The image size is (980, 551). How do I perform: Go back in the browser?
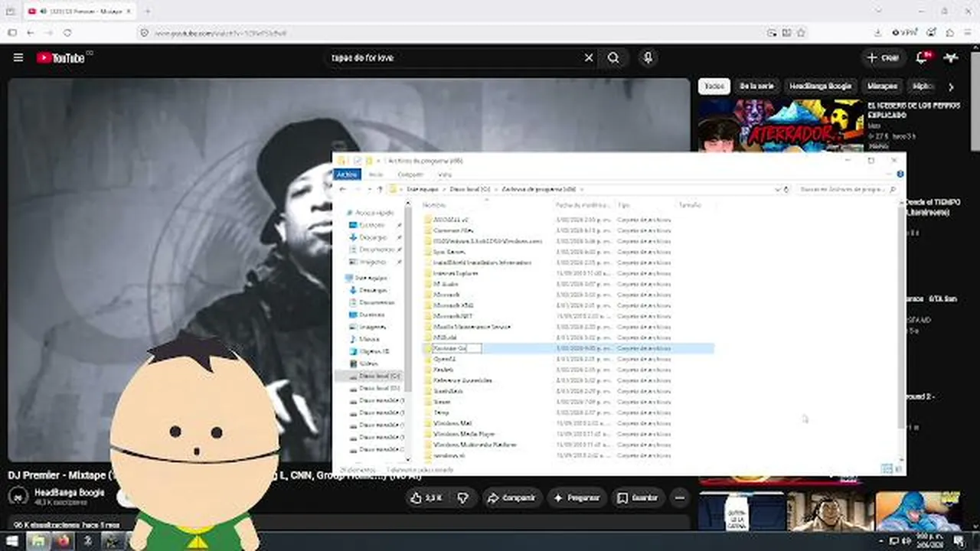point(31,33)
